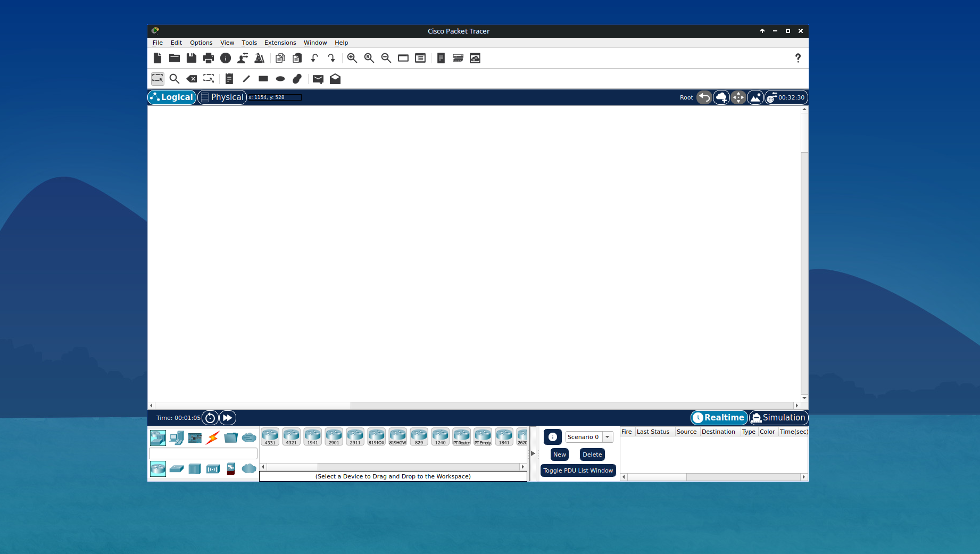The image size is (980, 554).
Task: Select the Draw Ellipse tool
Action: [280, 79]
